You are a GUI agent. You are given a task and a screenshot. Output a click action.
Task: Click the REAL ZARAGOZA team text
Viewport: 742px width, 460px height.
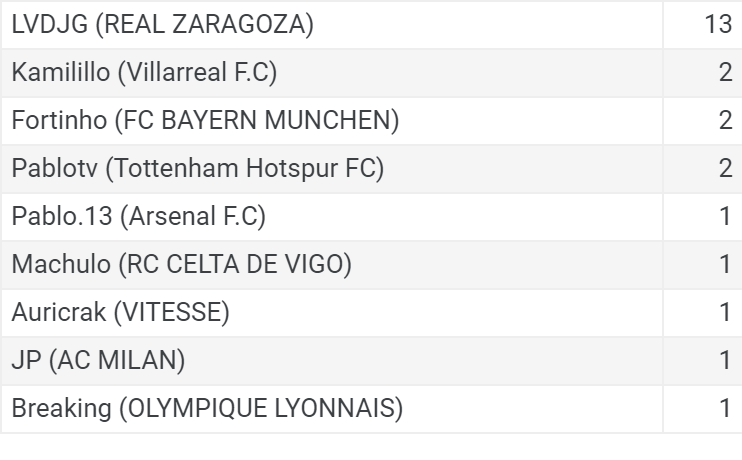[204, 24]
